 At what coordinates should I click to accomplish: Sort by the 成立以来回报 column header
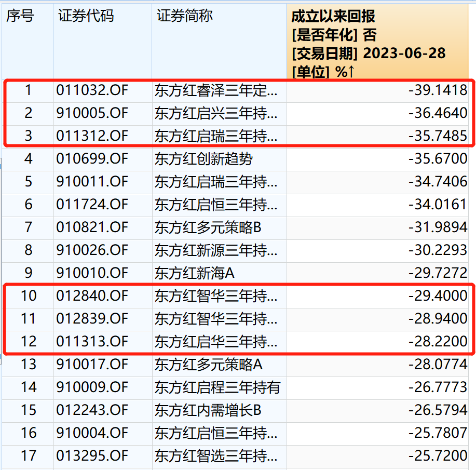point(377,42)
